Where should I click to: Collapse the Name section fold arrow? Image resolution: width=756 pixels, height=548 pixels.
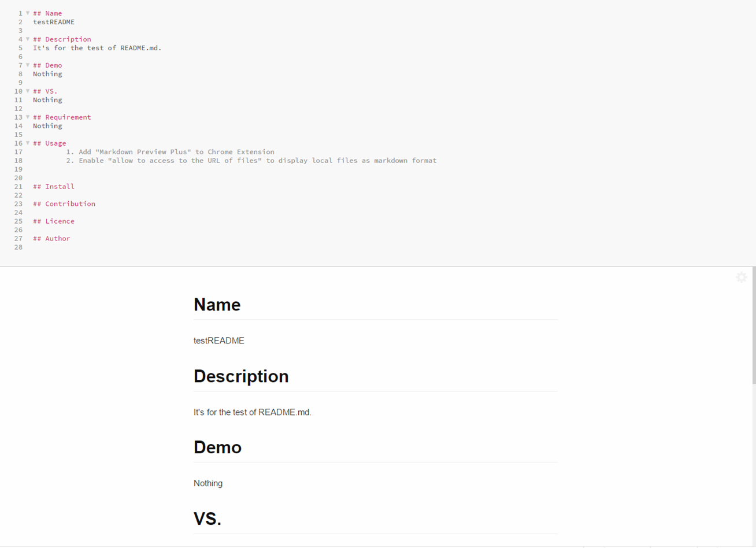pos(27,13)
